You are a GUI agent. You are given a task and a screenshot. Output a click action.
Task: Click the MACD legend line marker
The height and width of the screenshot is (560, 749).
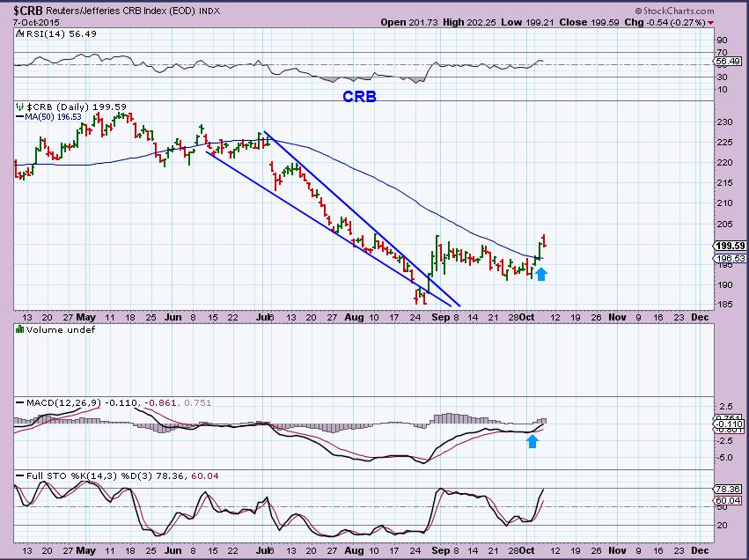point(19,402)
